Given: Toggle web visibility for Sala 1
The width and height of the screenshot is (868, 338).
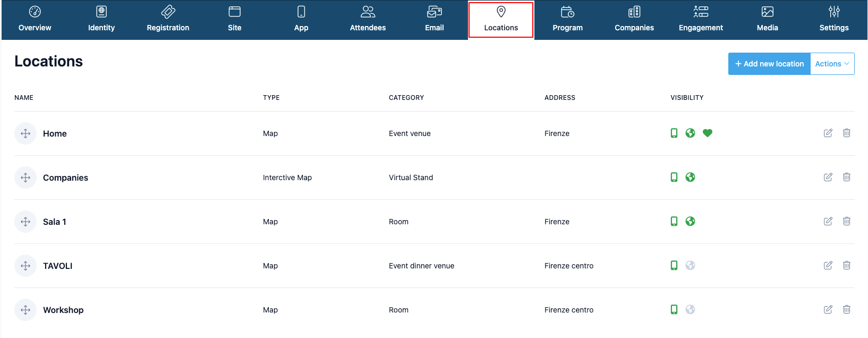Looking at the screenshot, I should click(690, 221).
